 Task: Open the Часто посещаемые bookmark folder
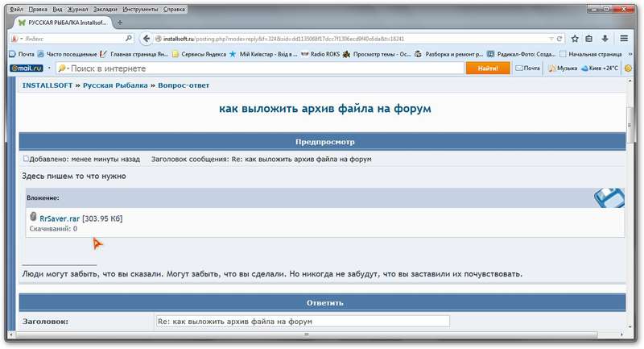(x=68, y=54)
